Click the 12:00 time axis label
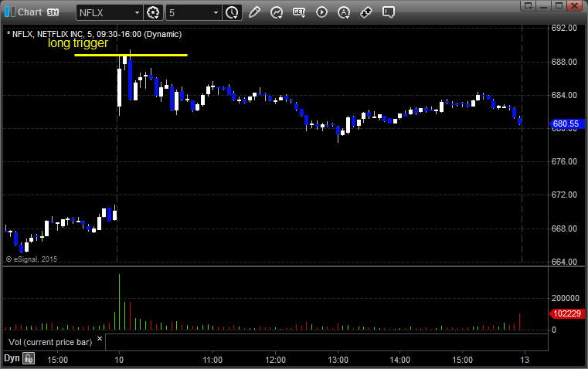588x369 pixels. [x=275, y=360]
